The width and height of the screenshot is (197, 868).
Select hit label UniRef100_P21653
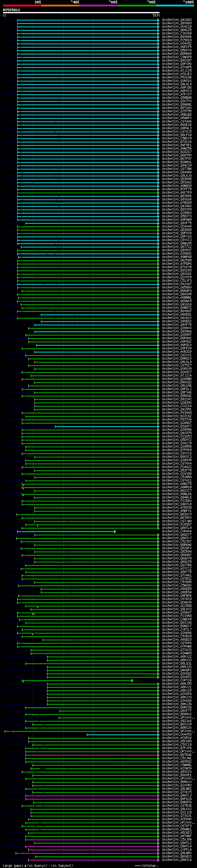click(176, 436)
